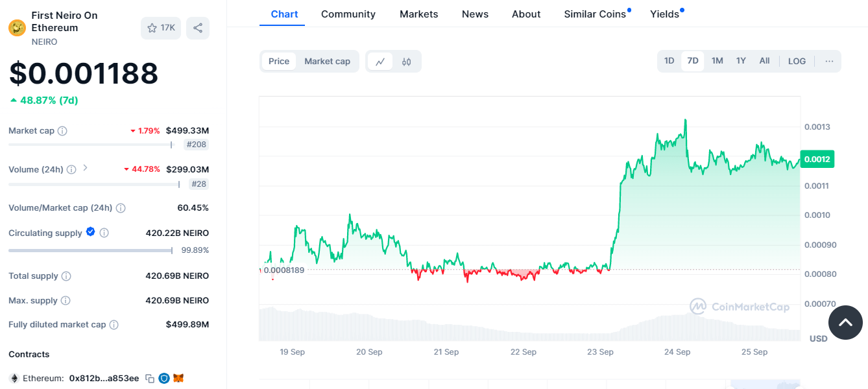Screen dimensions: 868x389
Task: Open Total supply info tooltip icon
Action: click(66, 276)
